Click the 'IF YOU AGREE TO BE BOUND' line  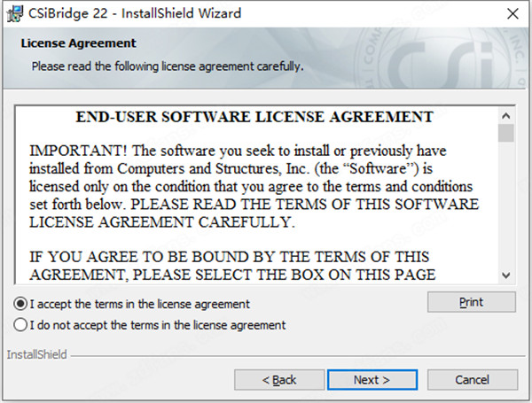pos(230,257)
